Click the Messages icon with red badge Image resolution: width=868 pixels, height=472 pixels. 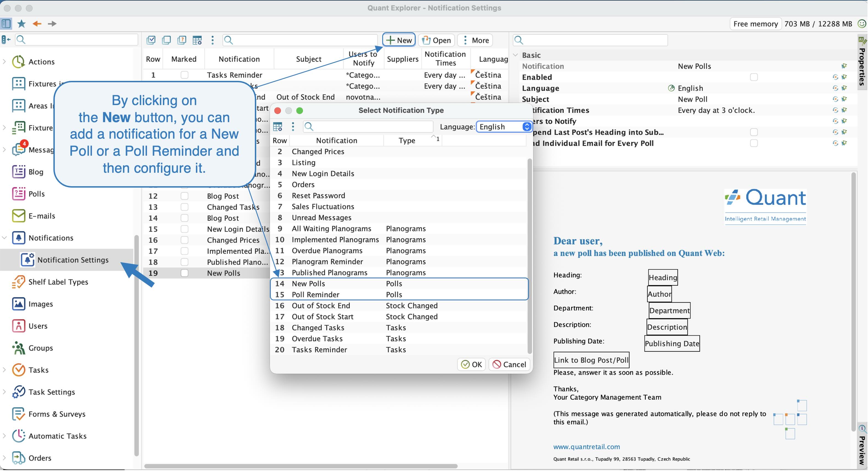[x=19, y=149]
